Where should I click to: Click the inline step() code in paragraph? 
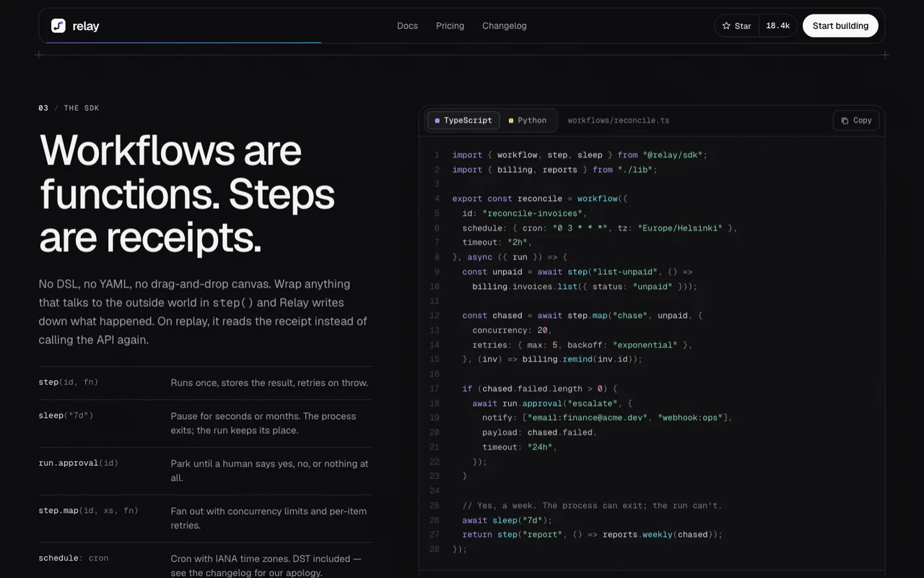(x=232, y=303)
